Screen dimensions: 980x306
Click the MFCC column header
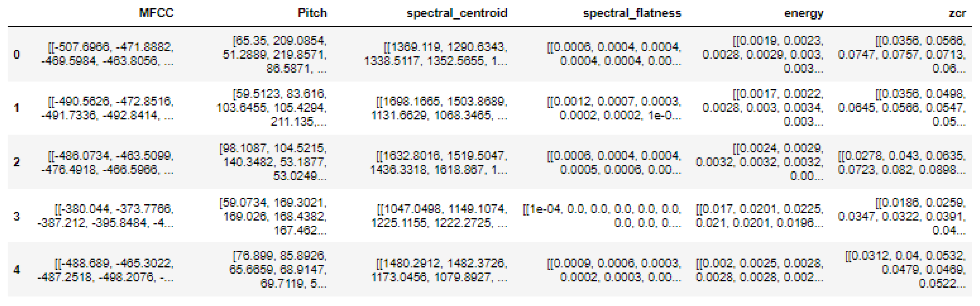[156, 13]
